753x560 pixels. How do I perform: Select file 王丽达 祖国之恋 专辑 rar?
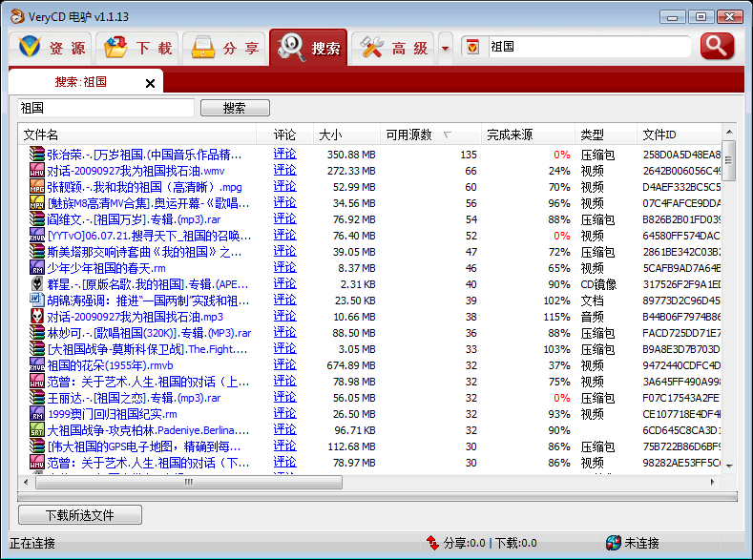coord(134,398)
